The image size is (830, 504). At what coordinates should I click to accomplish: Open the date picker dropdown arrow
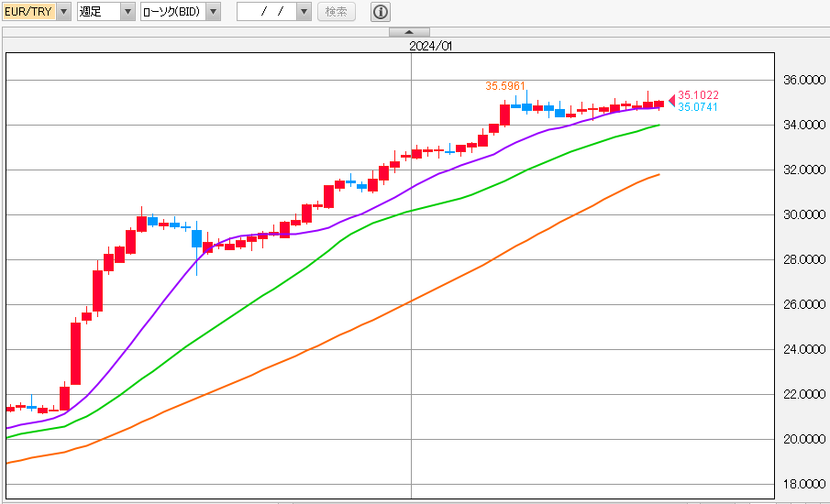pyautogui.click(x=304, y=11)
